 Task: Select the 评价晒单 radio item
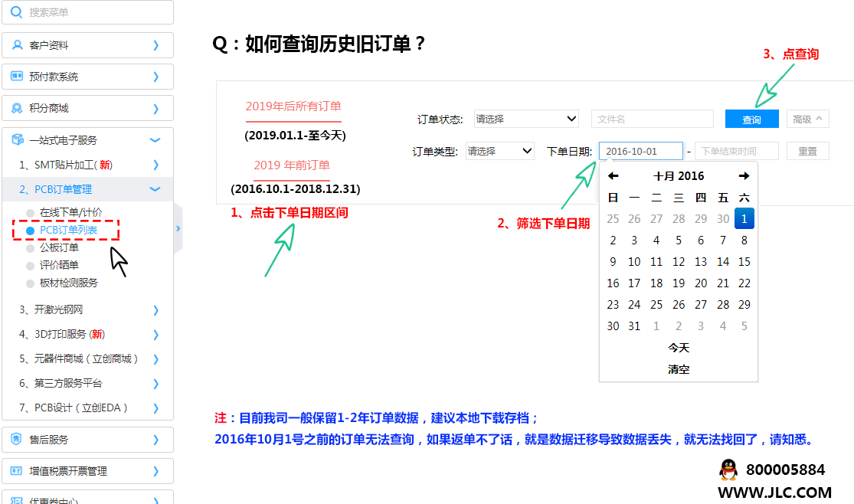tap(31, 266)
